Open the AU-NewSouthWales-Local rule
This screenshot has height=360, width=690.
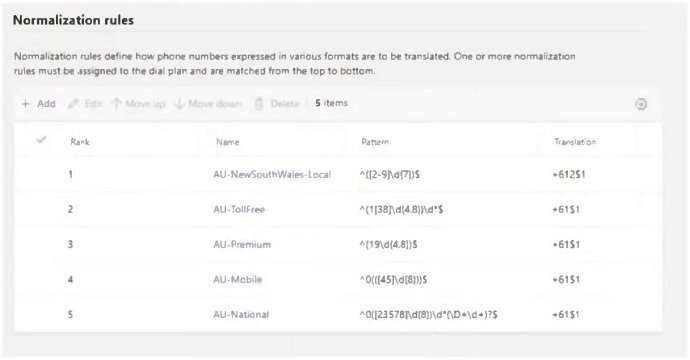coord(272,174)
